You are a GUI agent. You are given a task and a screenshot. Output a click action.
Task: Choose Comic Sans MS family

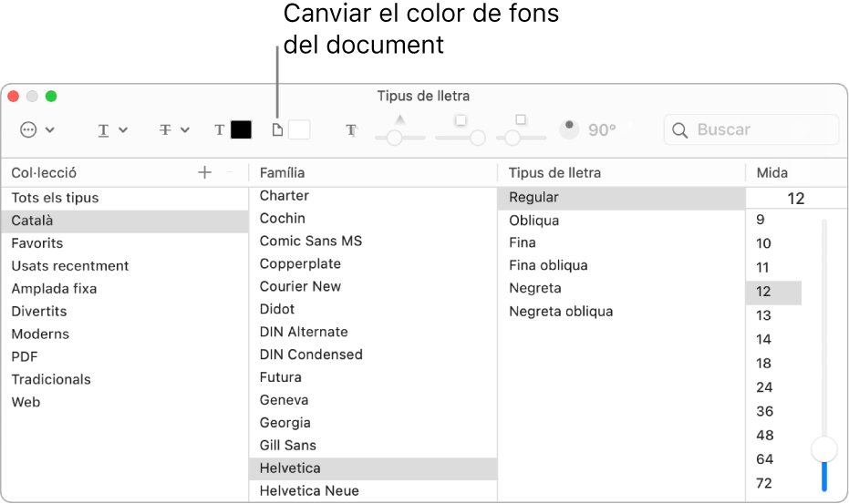(373, 242)
